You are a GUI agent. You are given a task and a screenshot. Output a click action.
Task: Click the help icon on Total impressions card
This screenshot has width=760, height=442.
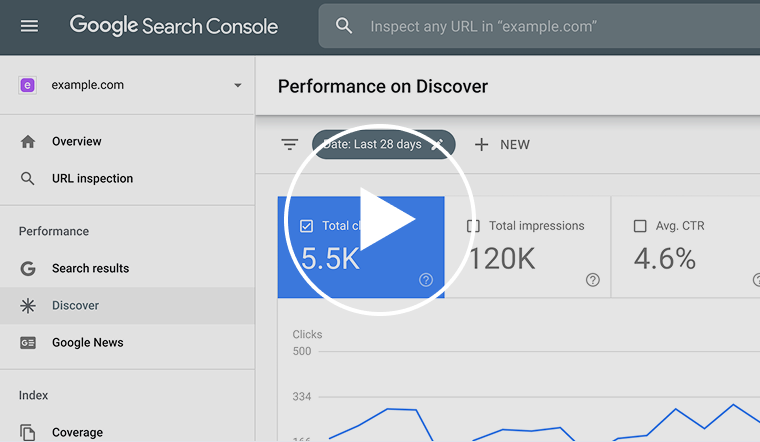click(x=592, y=280)
